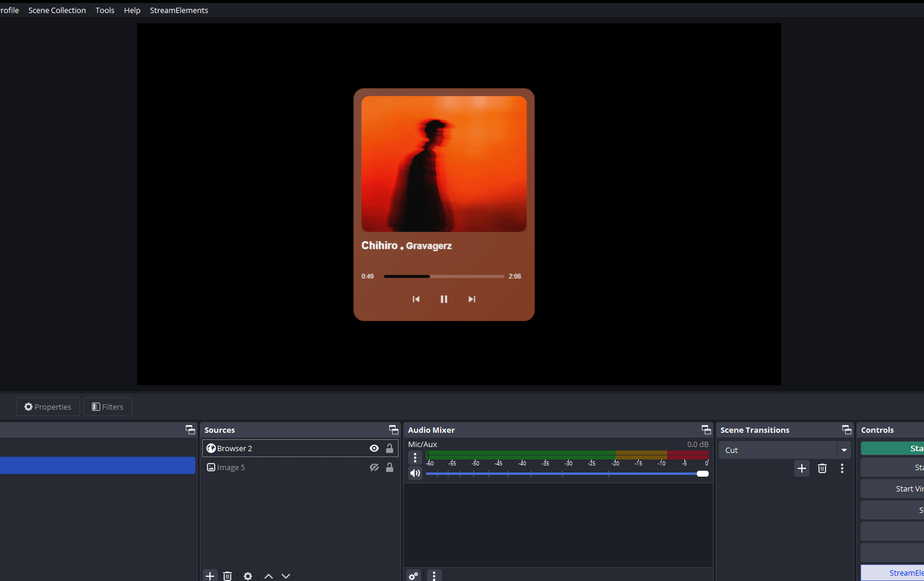Open Properties for selected source
Viewport: 924px width, 581px height.
[48, 407]
